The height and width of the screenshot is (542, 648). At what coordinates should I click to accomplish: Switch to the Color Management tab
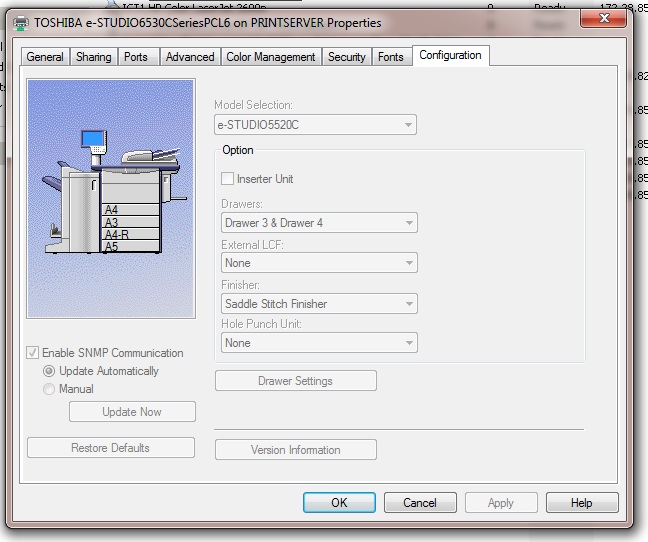(271, 57)
